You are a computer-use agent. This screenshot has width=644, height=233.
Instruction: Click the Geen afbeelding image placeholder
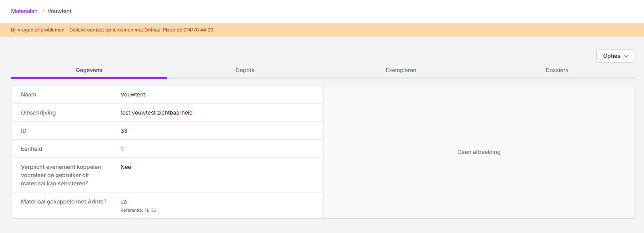(478, 152)
